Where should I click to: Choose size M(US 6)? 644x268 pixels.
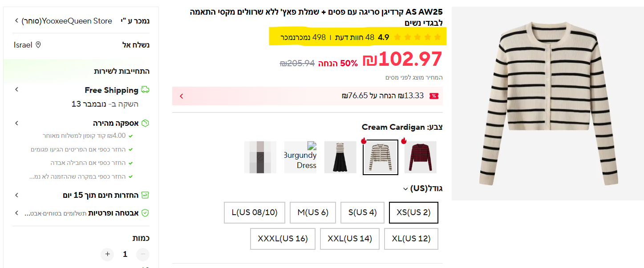[x=313, y=212]
